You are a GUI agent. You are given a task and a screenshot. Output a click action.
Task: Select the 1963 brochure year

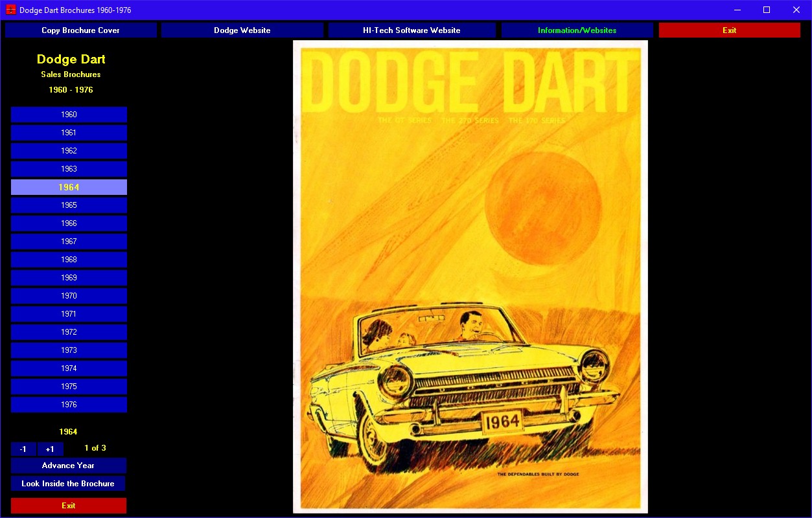tap(69, 169)
